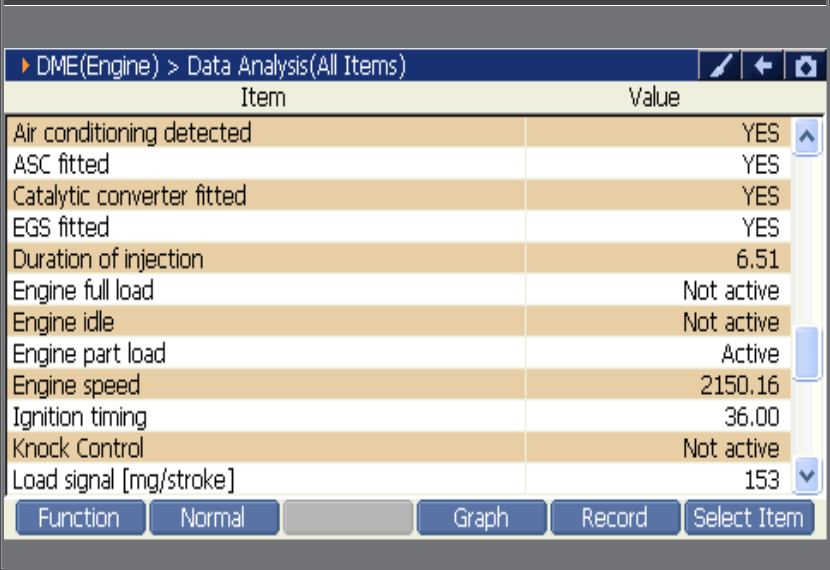Capture screen with the camera icon
The image size is (830, 570).
[805, 66]
